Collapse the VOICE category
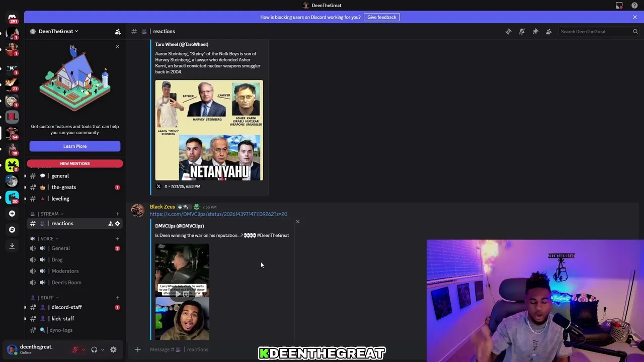Viewport: 644px width, 362px height. click(47, 239)
